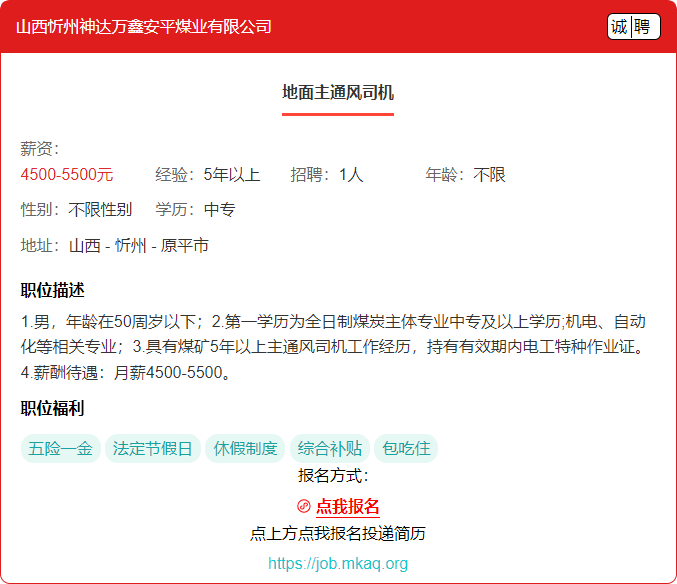677x584 pixels.
Task: Click the 招聘：1人 field
Action: tap(327, 175)
